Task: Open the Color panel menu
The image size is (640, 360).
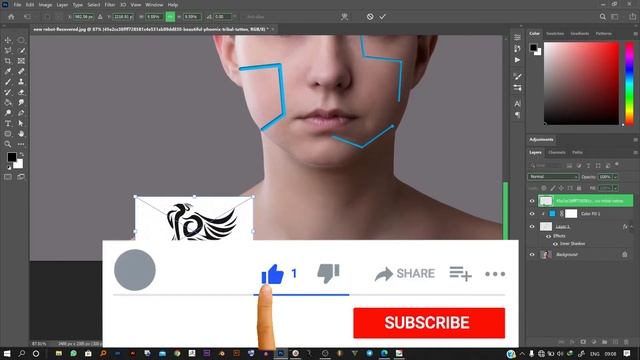Action: 635,33
